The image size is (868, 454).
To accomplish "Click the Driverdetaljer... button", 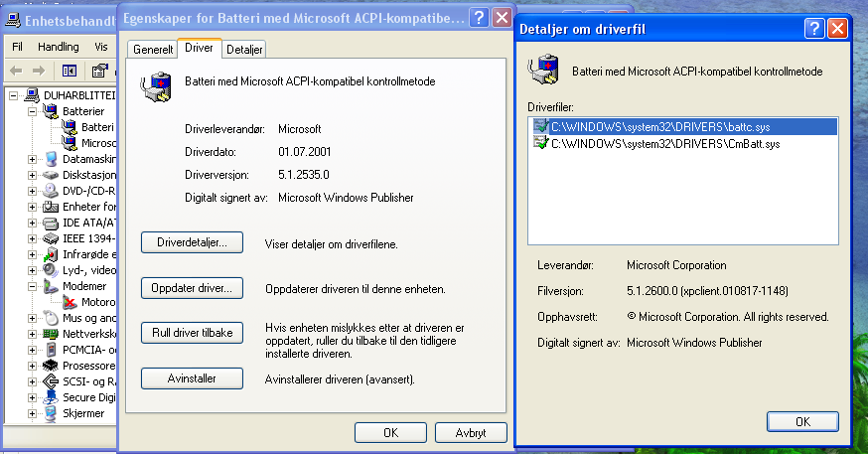I will (192, 242).
